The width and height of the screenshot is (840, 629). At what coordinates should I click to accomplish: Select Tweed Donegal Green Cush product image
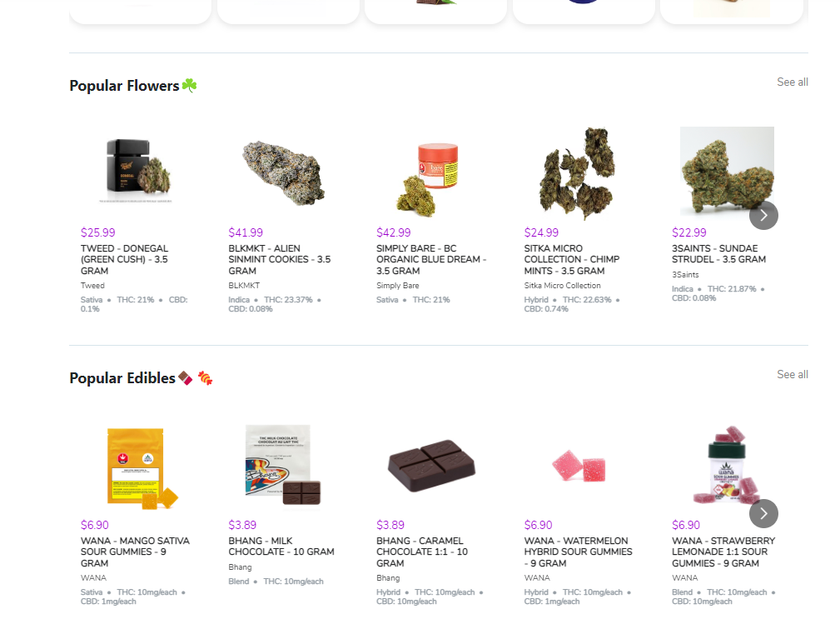point(136,171)
